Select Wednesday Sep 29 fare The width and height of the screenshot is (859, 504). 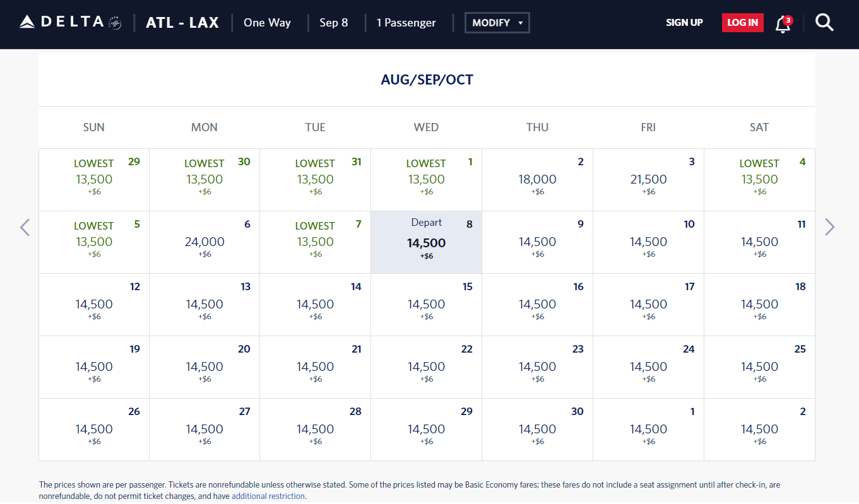pos(427,430)
